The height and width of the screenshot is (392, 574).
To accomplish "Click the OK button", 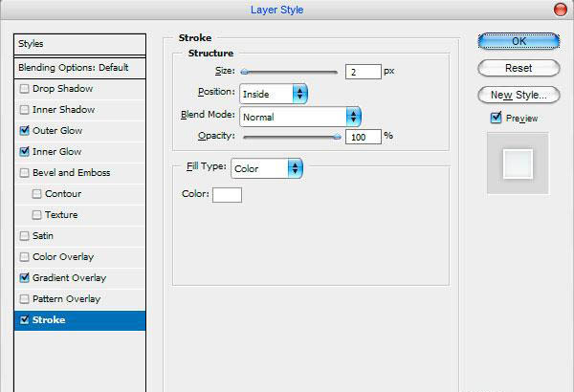I will click(x=519, y=41).
